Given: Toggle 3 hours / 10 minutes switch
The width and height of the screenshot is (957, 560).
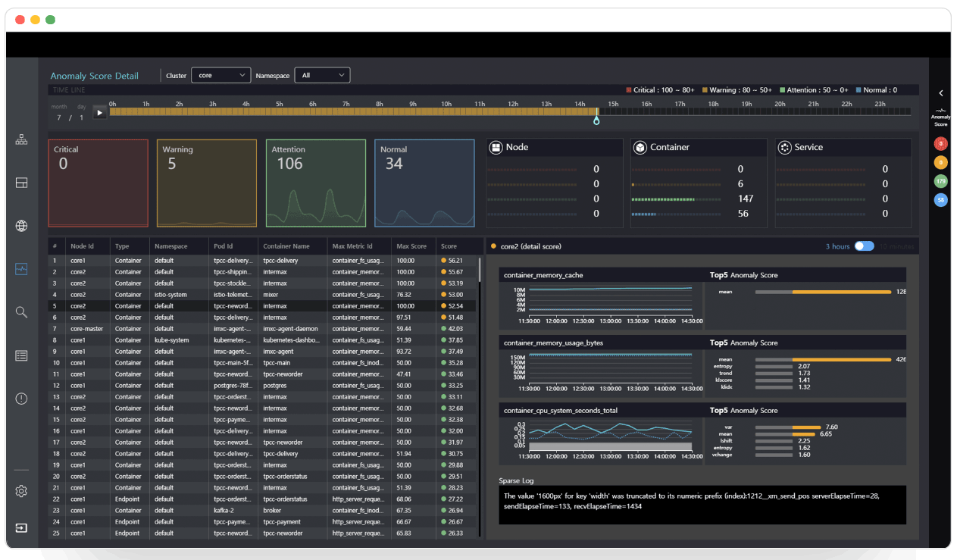Looking at the screenshot, I should click(x=864, y=246).
